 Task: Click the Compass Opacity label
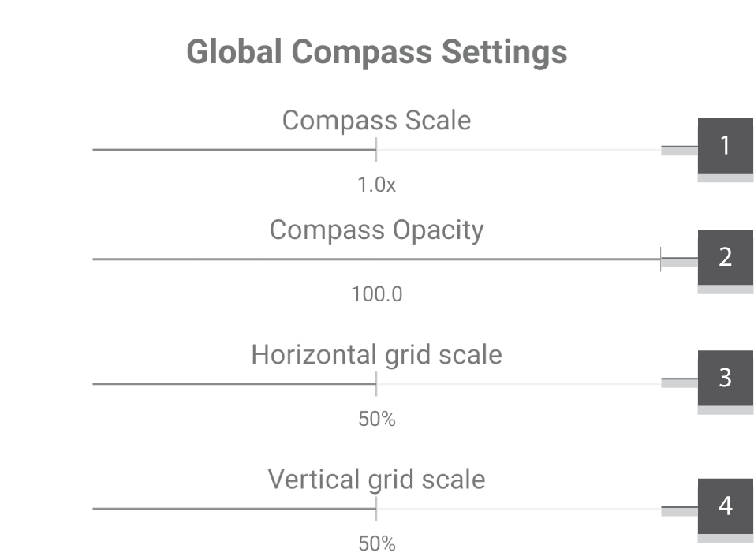376,230
